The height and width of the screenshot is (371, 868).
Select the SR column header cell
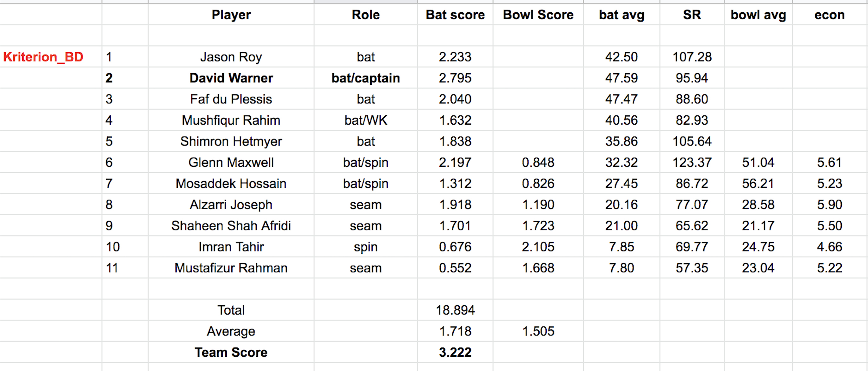[x=692, y=15]
